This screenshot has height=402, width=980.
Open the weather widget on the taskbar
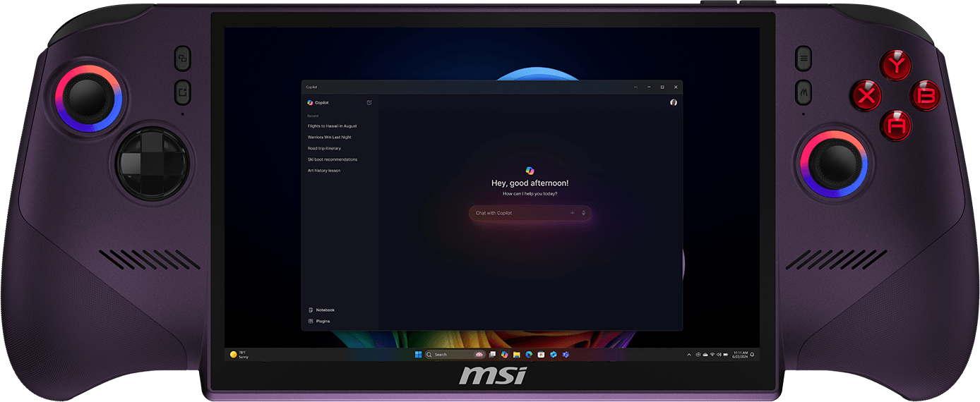[239, 355]
